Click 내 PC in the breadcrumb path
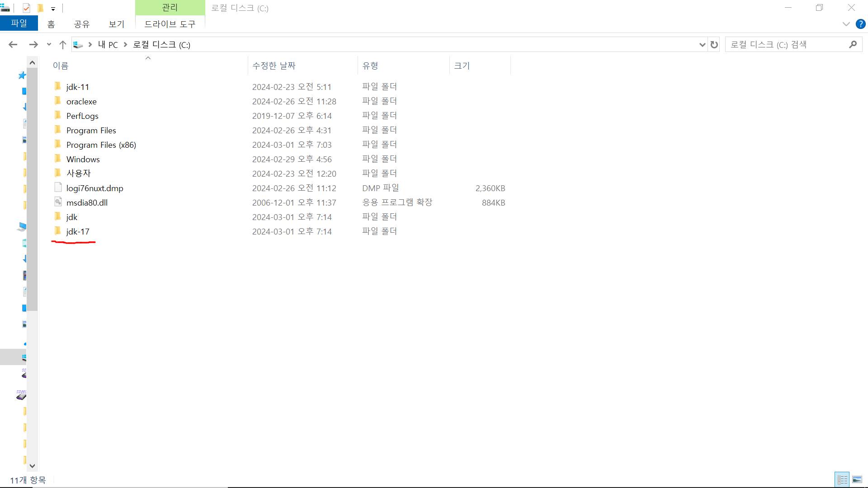 [108, 44]
